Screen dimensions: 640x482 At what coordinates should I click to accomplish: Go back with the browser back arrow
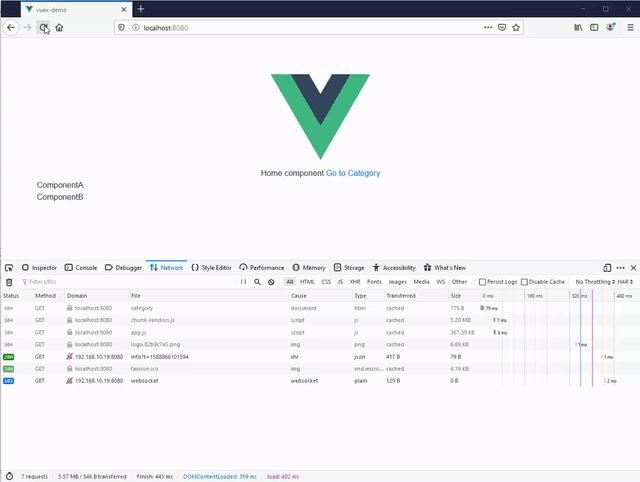click(11, 28)
